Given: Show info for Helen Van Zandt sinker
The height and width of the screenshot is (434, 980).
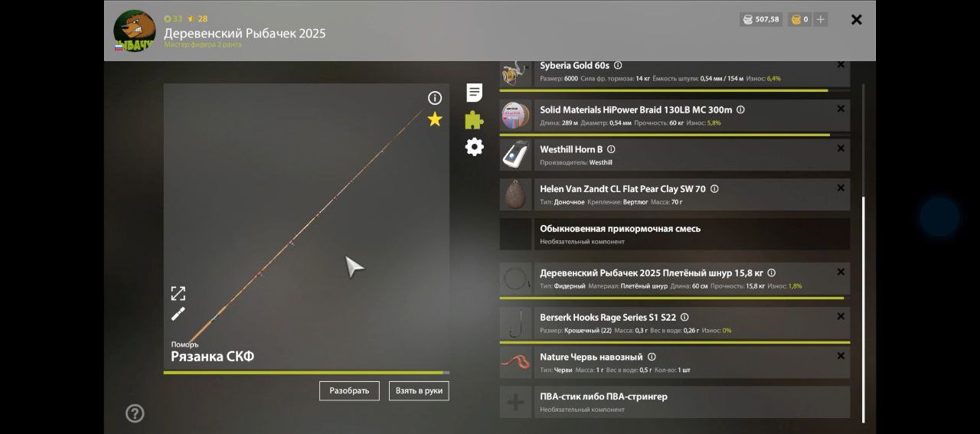Looking at the screenshot, I should coord(714,188).
